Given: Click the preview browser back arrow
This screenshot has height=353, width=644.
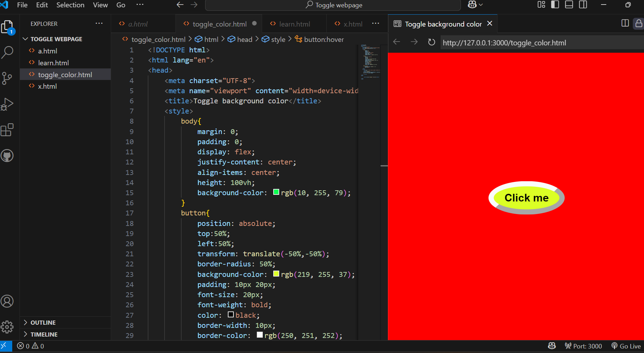Looking at the screenshot, I should point(397,42).
